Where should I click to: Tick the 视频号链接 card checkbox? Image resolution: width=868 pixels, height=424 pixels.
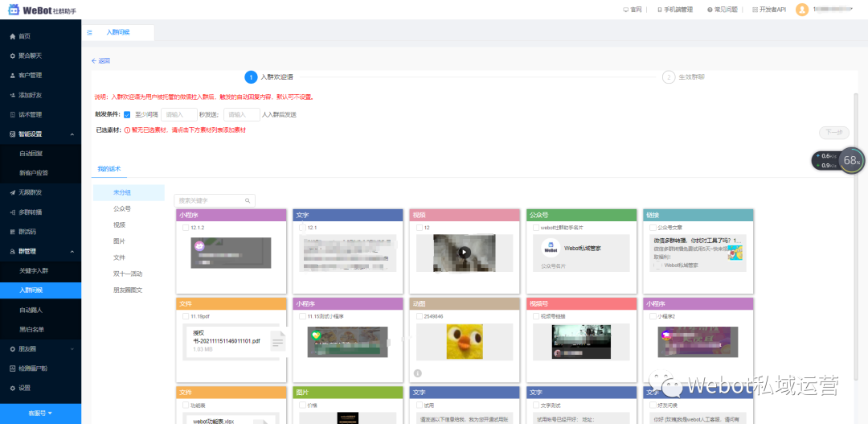pyautogui.click(x=536, y=316)
